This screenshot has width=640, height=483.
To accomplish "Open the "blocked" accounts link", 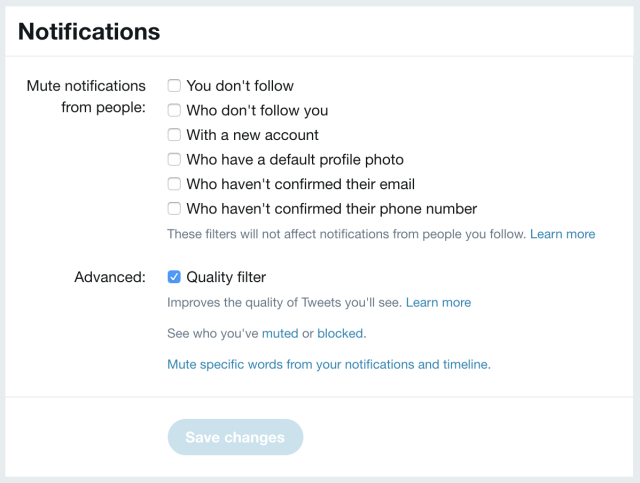I will pyautogui.click(x=340, y=334).
